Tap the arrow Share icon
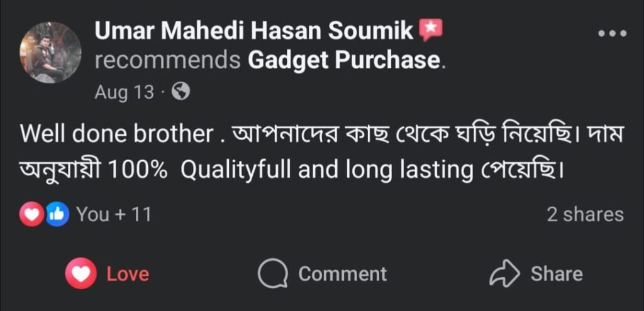Image resolution: width=644 pixels, height=311 pixels. 504,274
